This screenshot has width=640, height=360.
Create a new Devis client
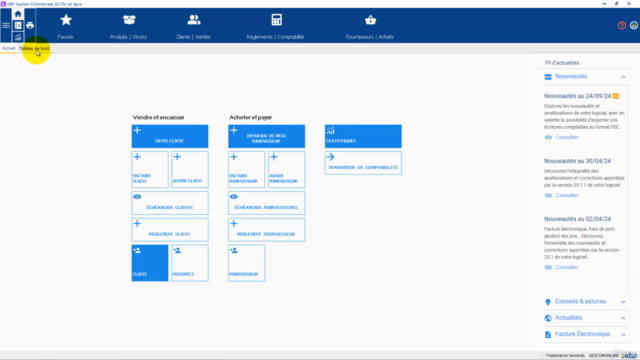pyautogui.click(x=170, y=136)
